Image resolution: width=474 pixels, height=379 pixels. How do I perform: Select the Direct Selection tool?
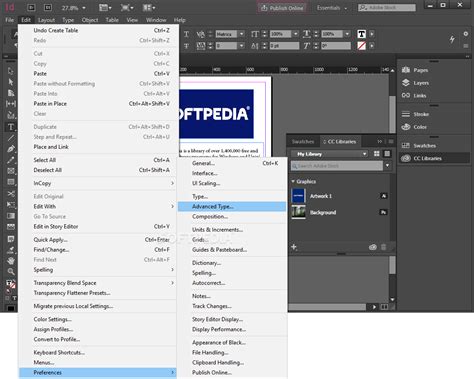tap(11, 82)
